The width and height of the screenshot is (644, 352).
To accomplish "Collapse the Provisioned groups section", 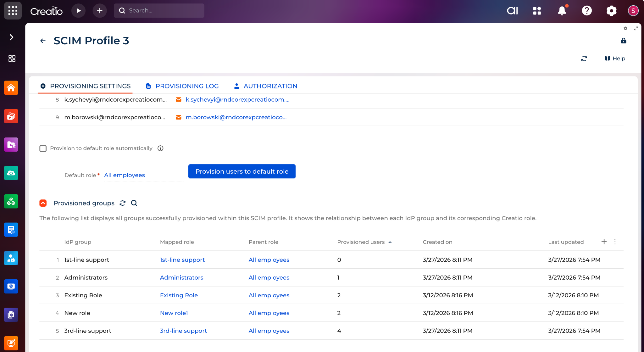I will 43,203.
